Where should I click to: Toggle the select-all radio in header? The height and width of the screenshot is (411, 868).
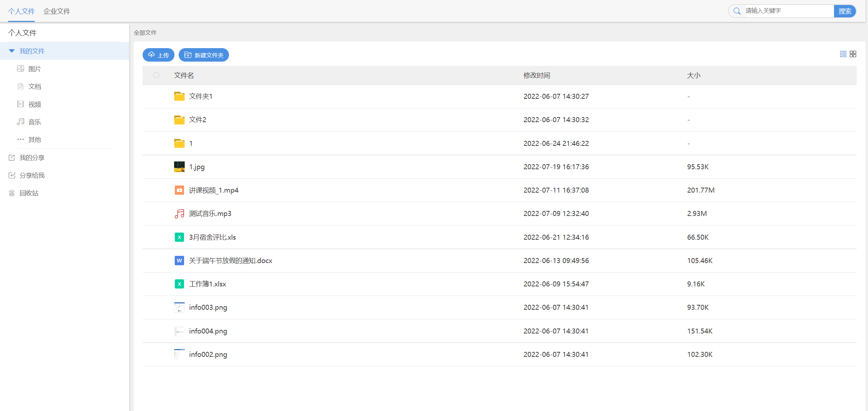156,75
